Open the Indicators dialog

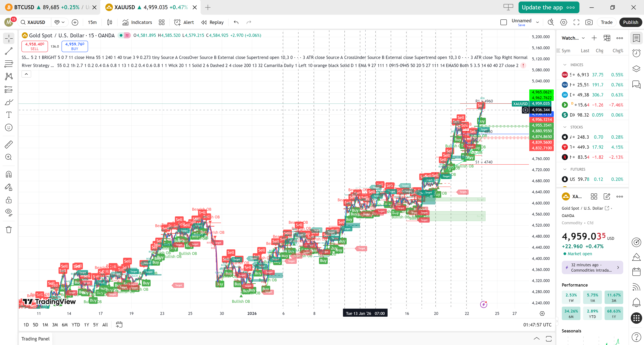137,22
